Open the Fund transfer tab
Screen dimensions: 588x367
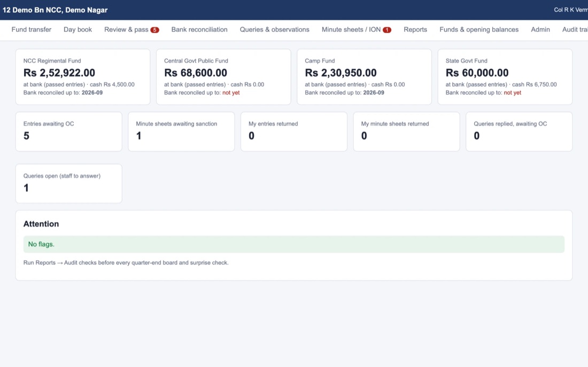(31, 29)
